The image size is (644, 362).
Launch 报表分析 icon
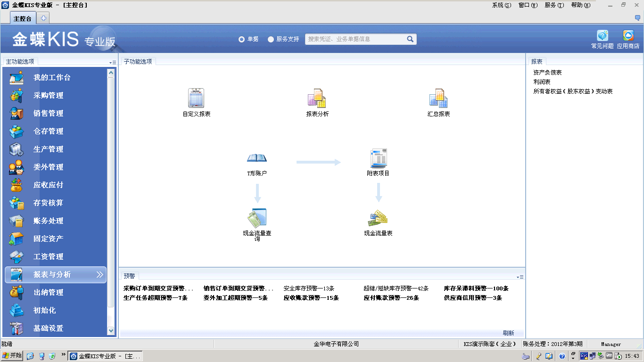click(317, 98)
